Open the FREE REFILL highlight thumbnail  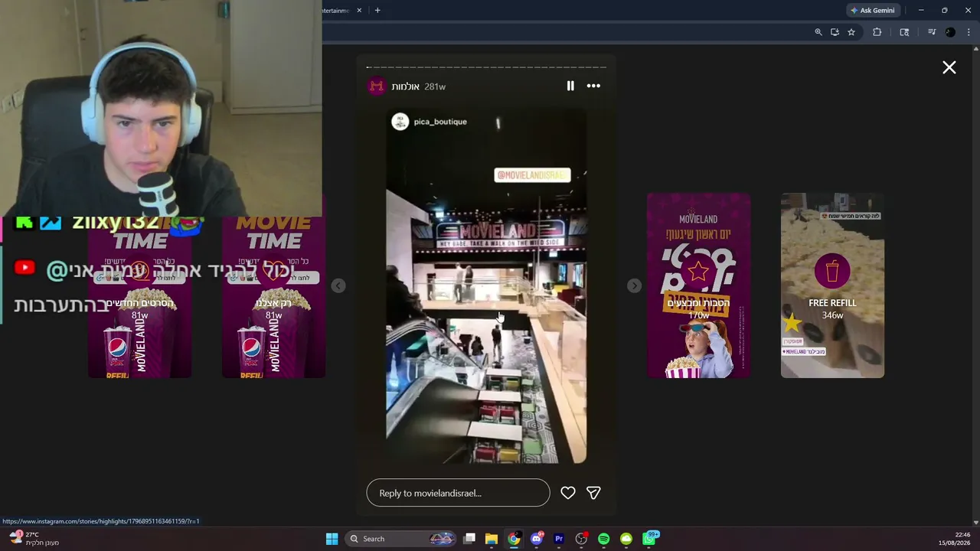click(832, 285)
